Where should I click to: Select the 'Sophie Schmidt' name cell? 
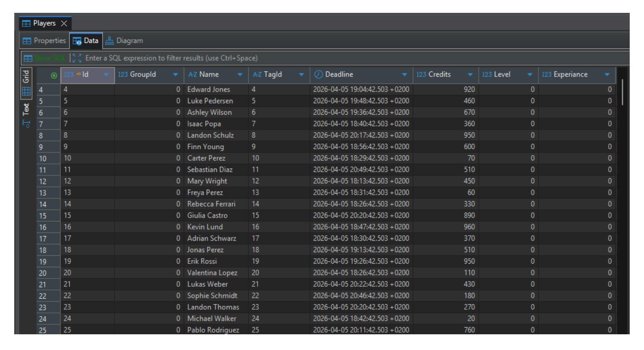pos(216,296)
